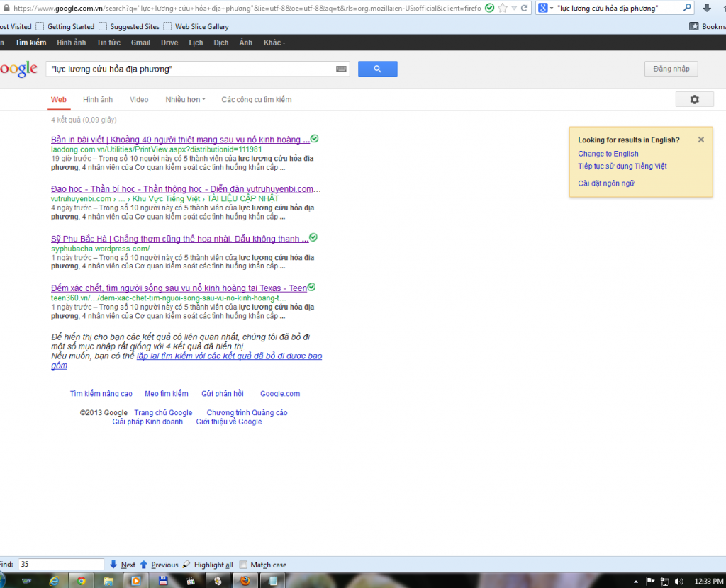The image size is (726, 588).
Task: Click the green safety check next to laodong result
Action: click(314, 139)
